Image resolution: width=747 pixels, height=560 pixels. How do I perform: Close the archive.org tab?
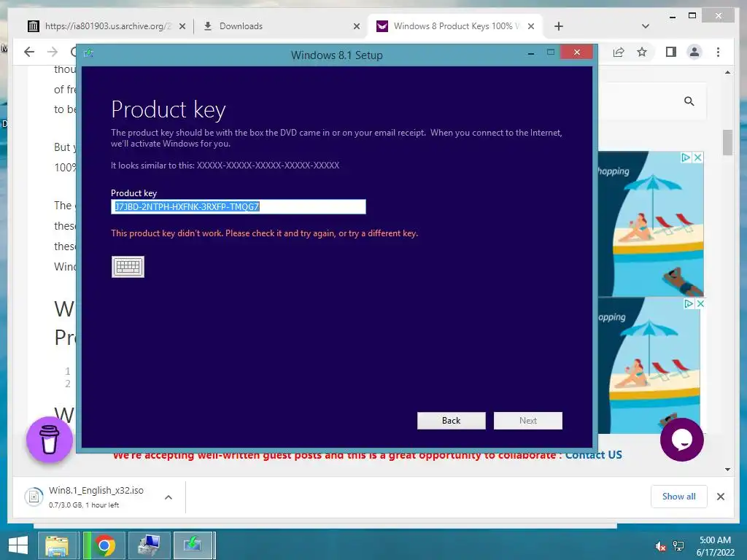(182, 27)
